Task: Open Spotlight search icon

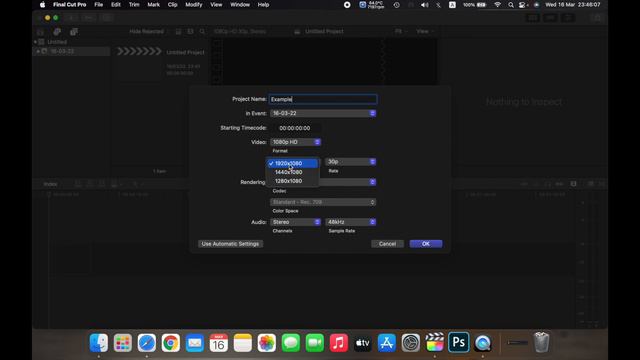Action: [x=511, y=5]
